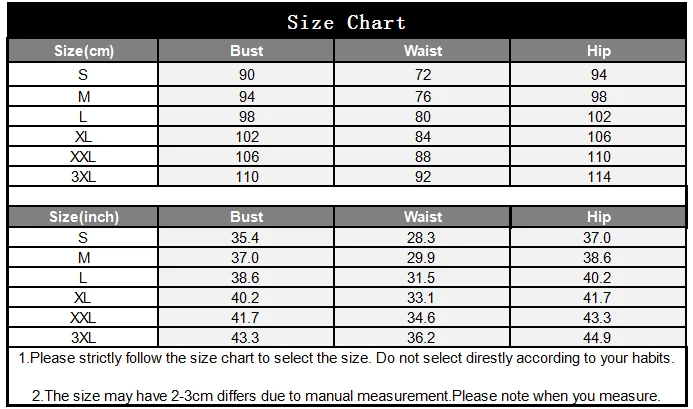Select the Waist value 76
693x409 pixels.
(423, 96)
